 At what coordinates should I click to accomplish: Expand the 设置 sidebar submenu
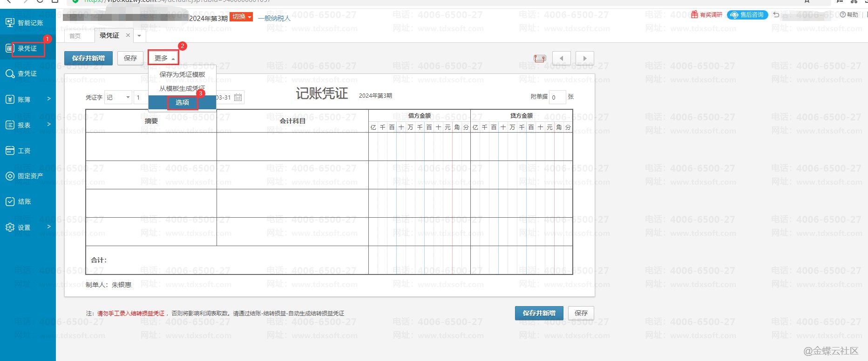coord(49,227)
